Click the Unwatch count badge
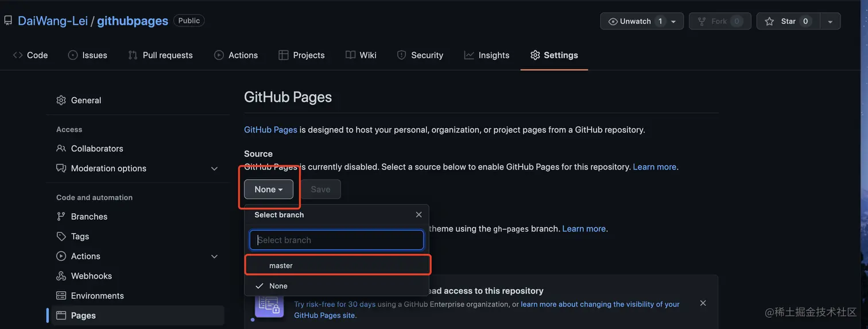The height and width of the screenshot is (329, 868). tap(660, 21)
